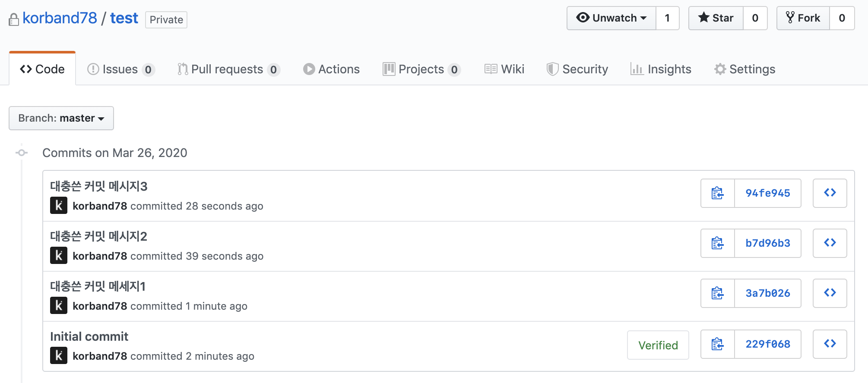Expand the Branch: master selector
868x383 pixels.
point(61,118)
